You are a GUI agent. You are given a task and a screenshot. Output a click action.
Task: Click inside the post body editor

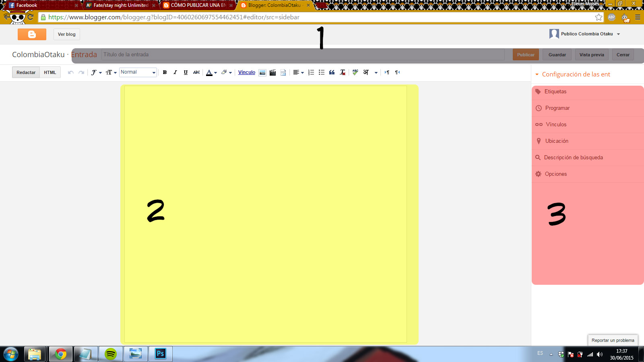click(x=266, y=214)
